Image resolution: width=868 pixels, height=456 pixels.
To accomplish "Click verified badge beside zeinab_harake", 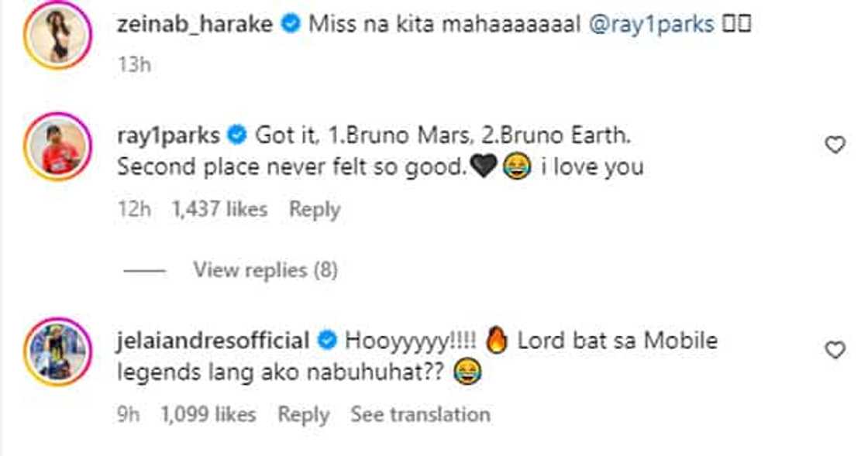I will point(291,25).
